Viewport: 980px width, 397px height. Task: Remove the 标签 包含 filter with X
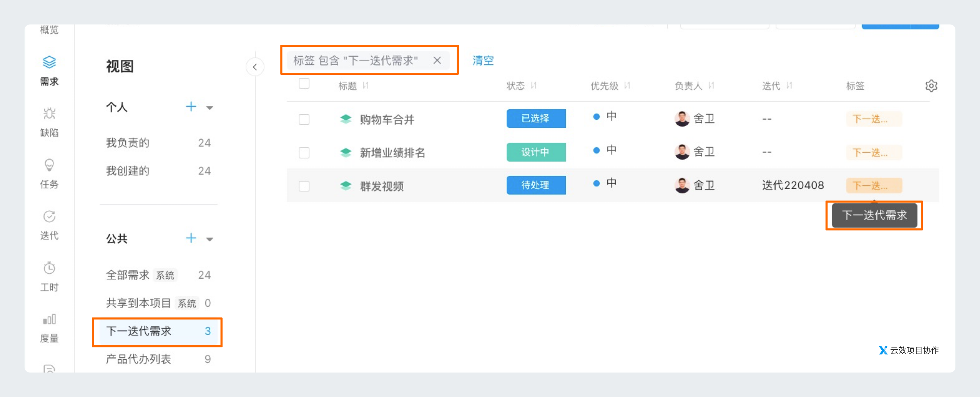click(437, 60)
